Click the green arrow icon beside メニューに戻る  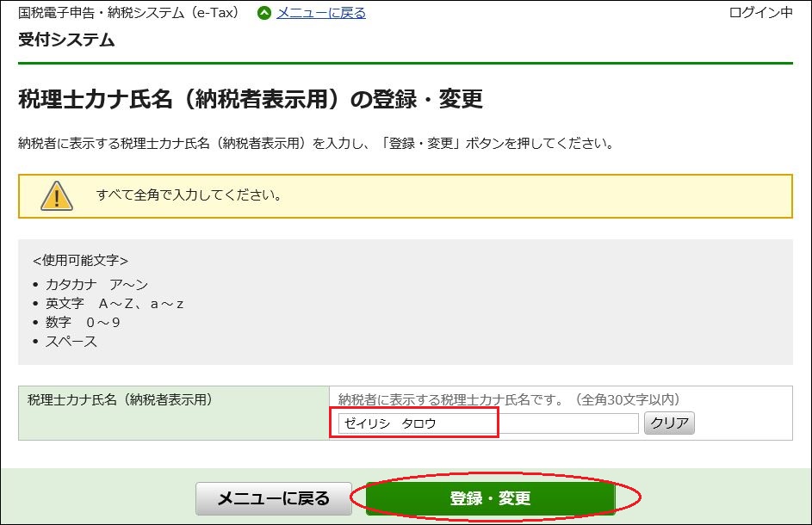coord(264,13)
